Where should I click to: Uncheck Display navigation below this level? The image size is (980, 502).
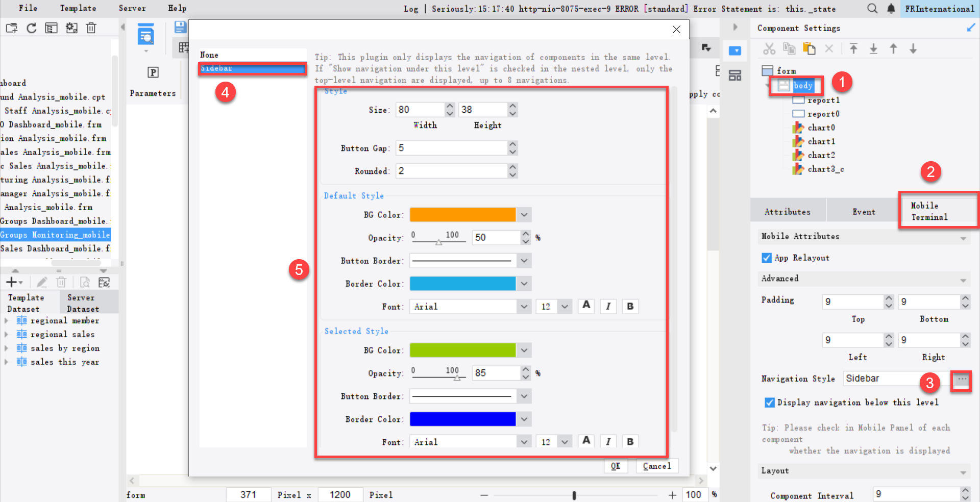click(x=770, y=403)
